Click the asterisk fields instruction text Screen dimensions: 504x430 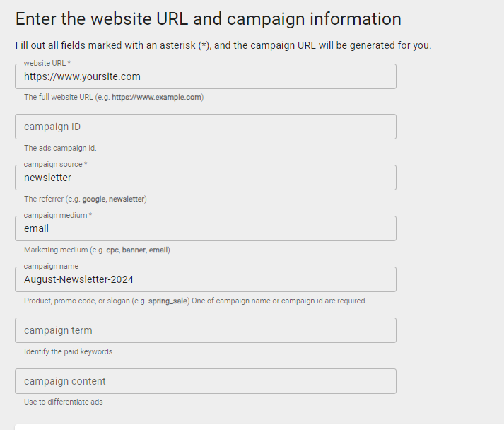coord(223,45)
